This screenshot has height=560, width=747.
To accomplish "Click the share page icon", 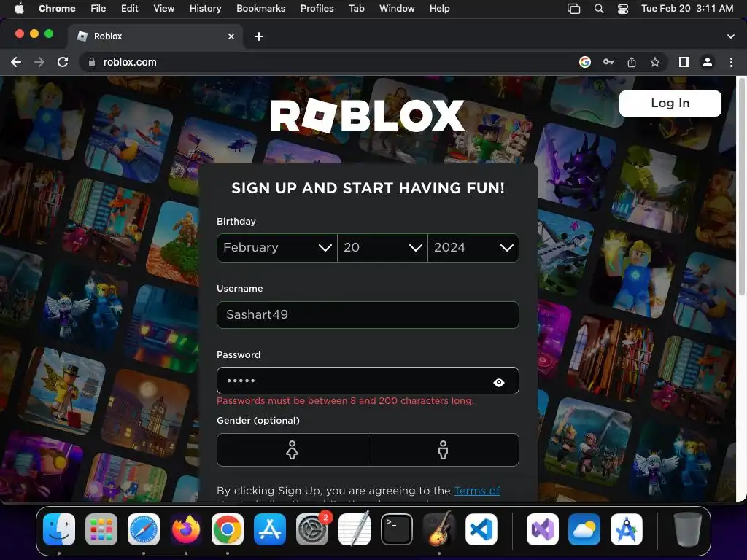I will click(x=632, y=62).
